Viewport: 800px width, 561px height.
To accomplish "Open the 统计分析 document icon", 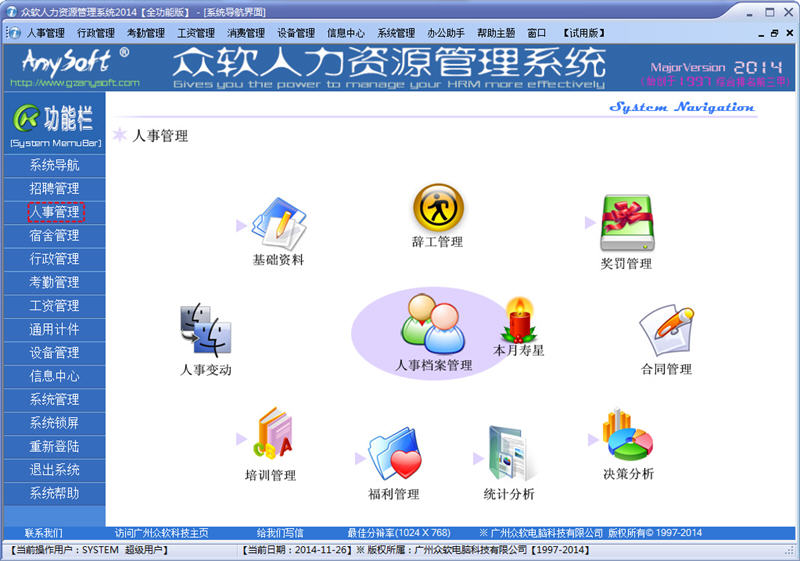I will point(510,453).
